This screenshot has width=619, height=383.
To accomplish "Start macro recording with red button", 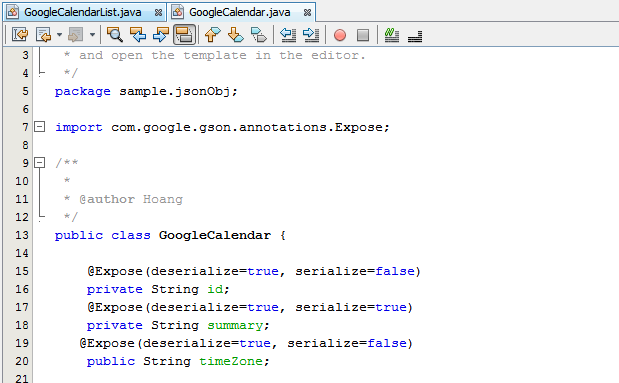I will (x=340, y=35).
